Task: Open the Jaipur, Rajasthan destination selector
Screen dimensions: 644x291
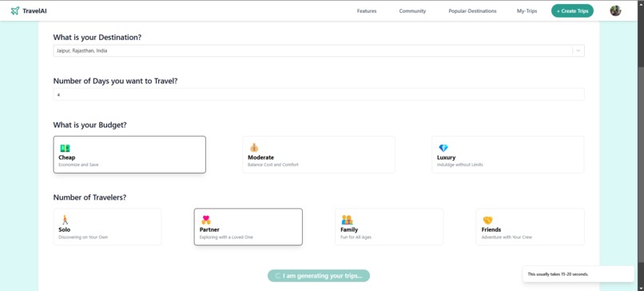Action: [319, 51]
